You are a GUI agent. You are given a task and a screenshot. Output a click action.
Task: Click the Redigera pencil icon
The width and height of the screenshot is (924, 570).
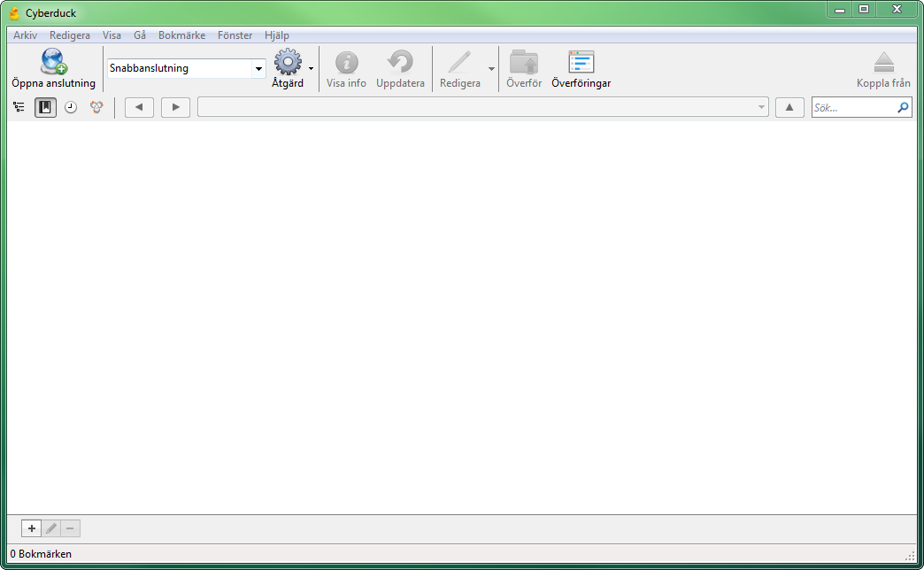coord(459,62)
